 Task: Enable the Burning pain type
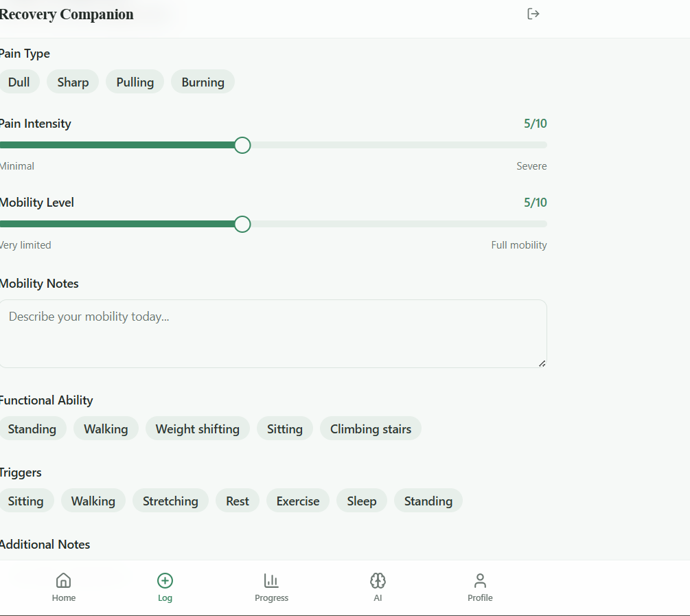pyautogui.click(x=203, y=81)
